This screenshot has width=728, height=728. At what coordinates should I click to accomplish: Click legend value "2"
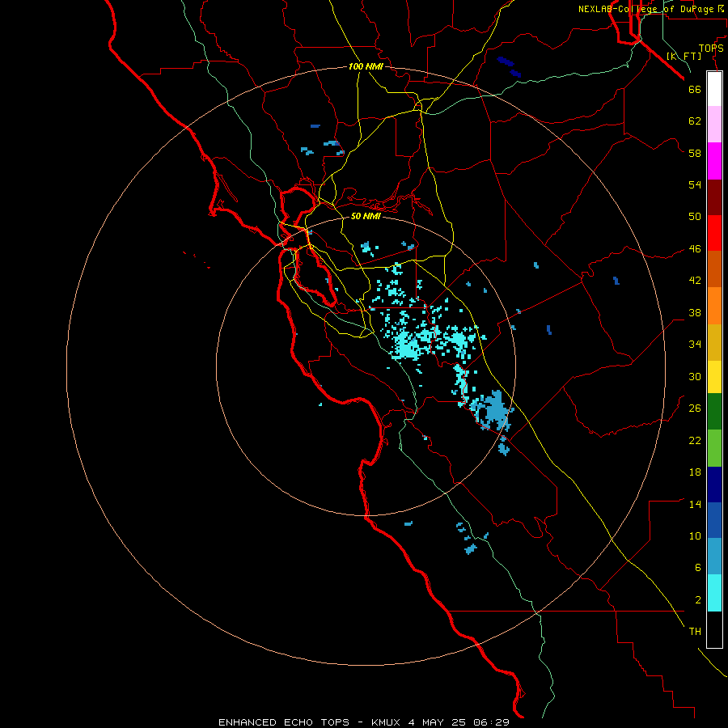coord(697,599)
